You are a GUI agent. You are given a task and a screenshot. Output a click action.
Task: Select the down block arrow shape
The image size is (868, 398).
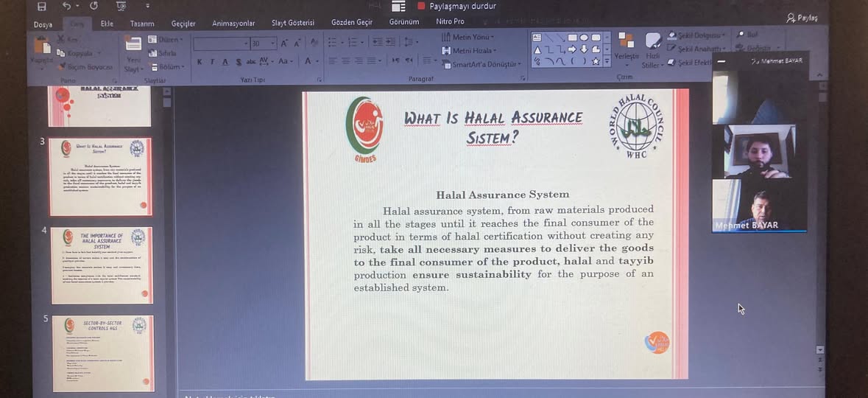coord(584,49)
